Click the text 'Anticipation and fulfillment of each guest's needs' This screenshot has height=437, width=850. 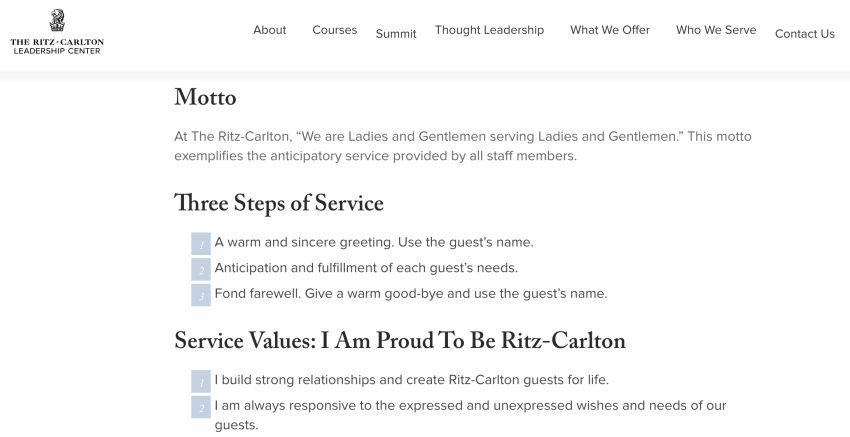pyautogui.click(x=366, y=268)
